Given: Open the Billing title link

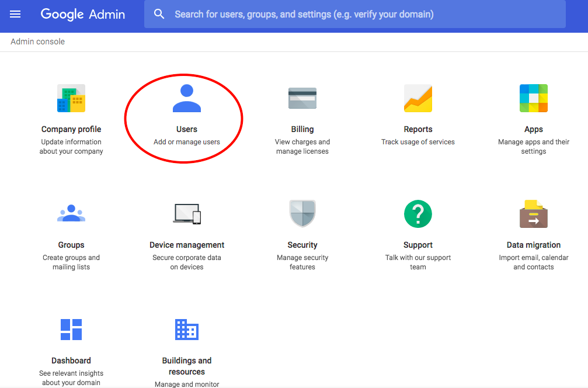Looking at the screenshot, I should [302, 129].
